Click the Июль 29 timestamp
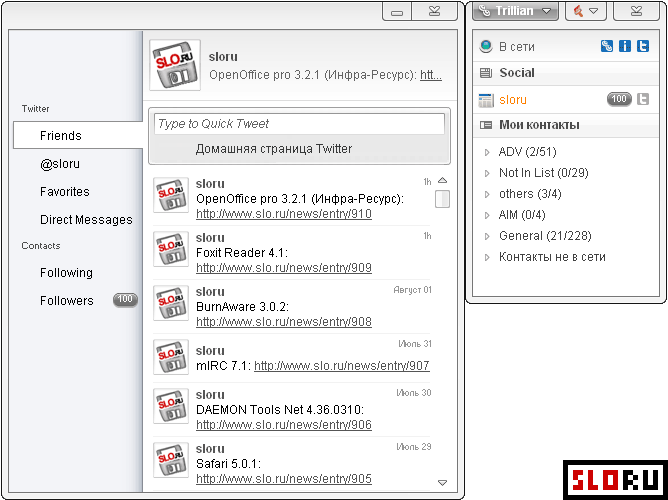Image resolution: width=668 pixels, height=500 pixels. tap(414, 447)
